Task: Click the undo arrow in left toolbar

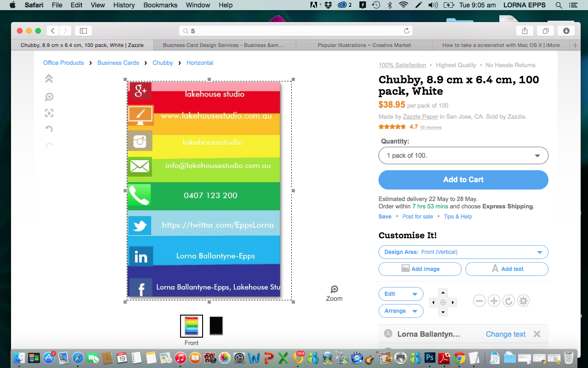Action: pyautogui.click(x=49, y=129)
